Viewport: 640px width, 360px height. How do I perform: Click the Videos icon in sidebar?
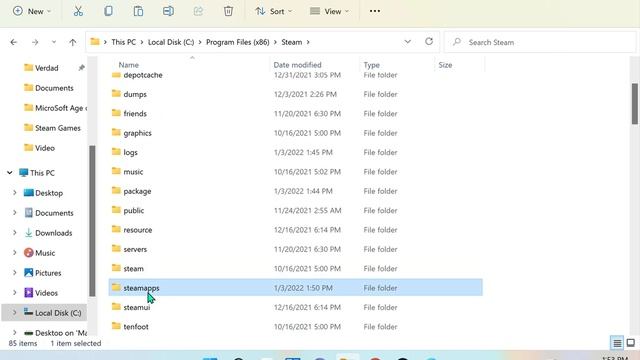pyautogui.click(x=29, y=293)
